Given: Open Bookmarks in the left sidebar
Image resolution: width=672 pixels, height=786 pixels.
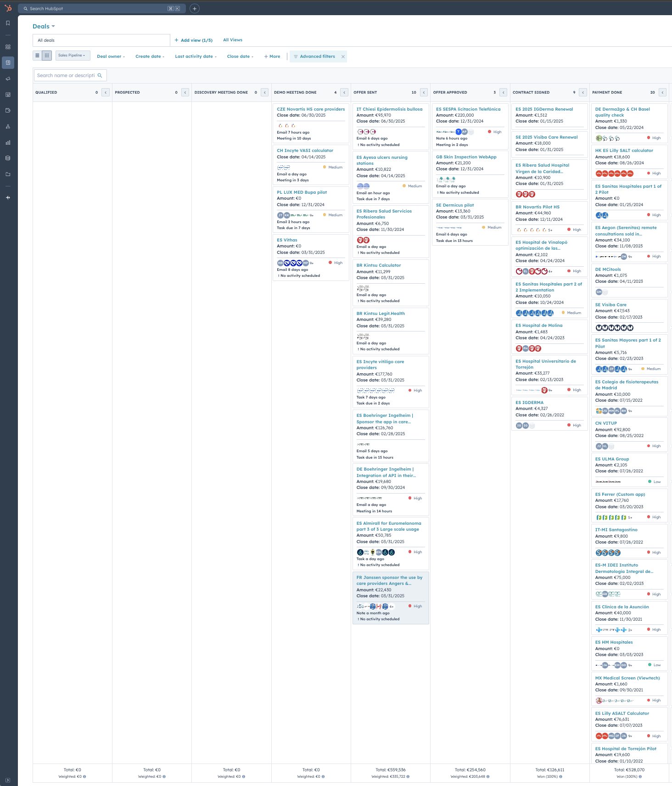Looking at the screenshot, I should [8, 23].
